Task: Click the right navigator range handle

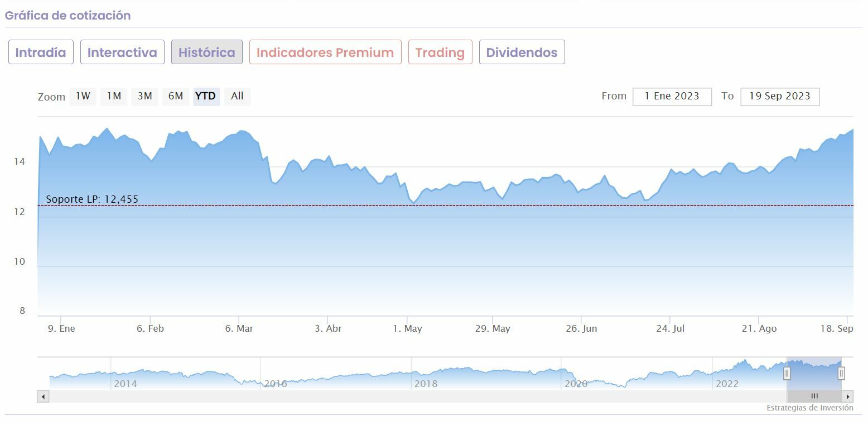Action: (841, 373)
